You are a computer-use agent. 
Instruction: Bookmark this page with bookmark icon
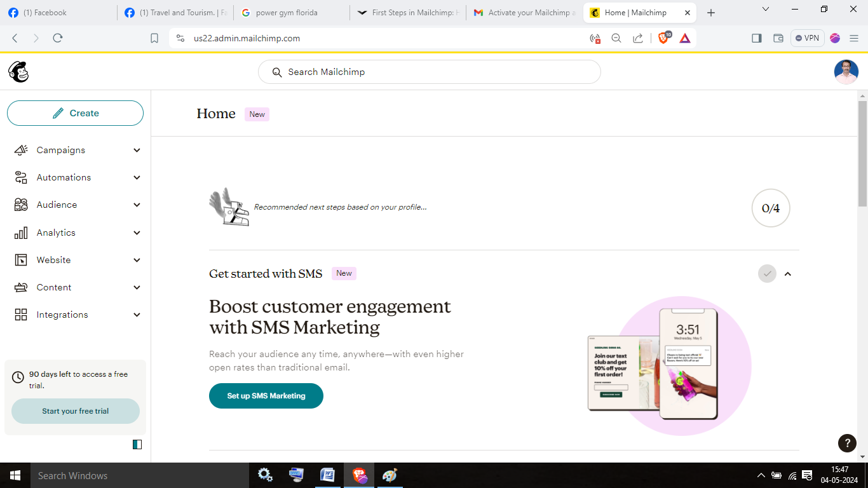point(154,38)
